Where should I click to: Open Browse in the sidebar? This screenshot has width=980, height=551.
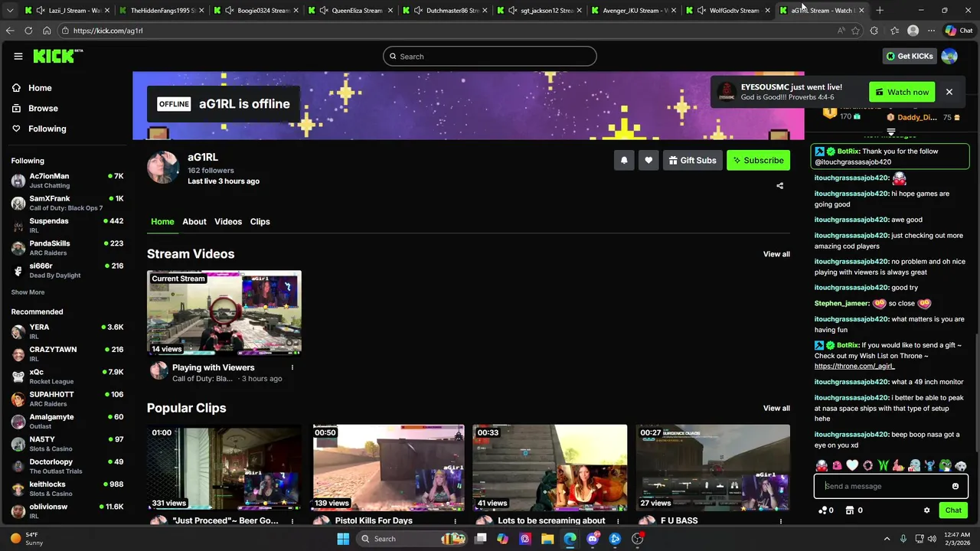[43, 108]
